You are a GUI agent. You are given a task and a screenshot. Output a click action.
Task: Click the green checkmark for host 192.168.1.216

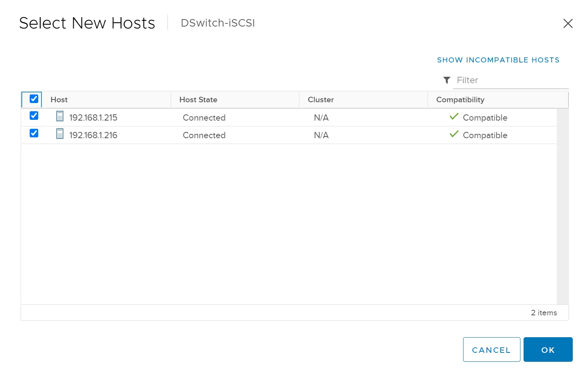tap(454, 134)
